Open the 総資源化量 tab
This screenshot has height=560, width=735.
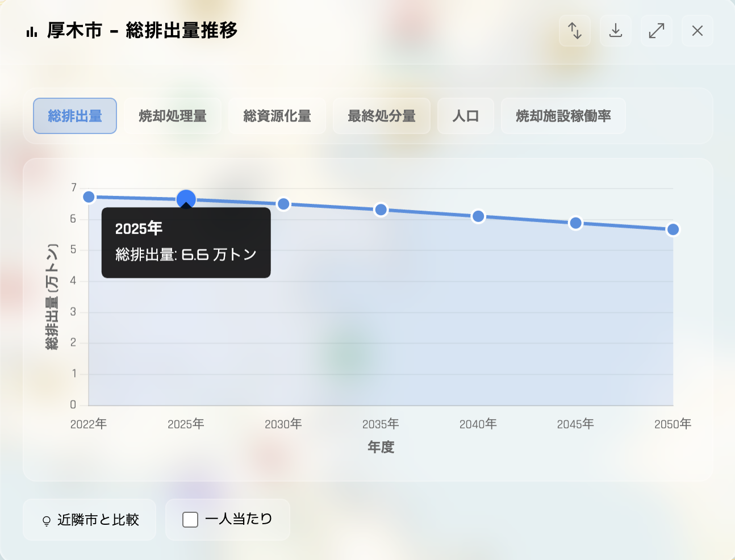277,116
